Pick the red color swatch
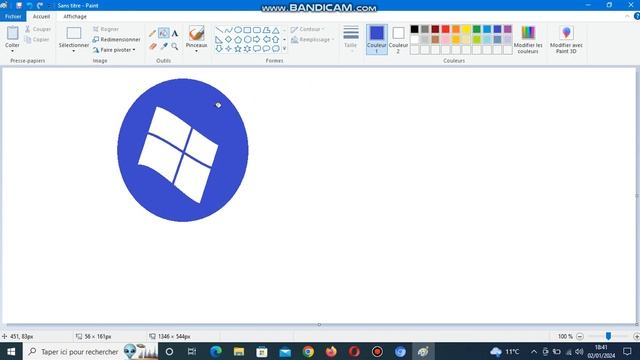Screen dimensions: 640x360 pyautogui.click(x=445, y=29)
